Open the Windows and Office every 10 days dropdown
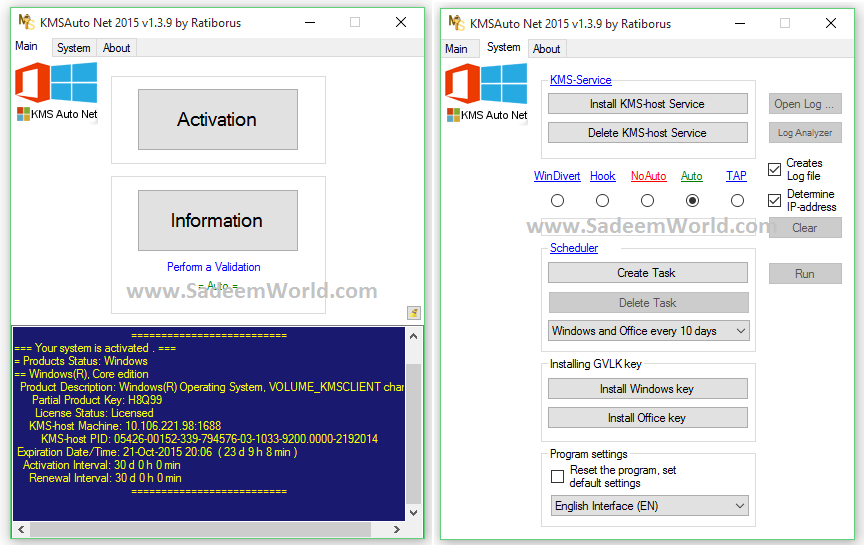 pos(648,331)
